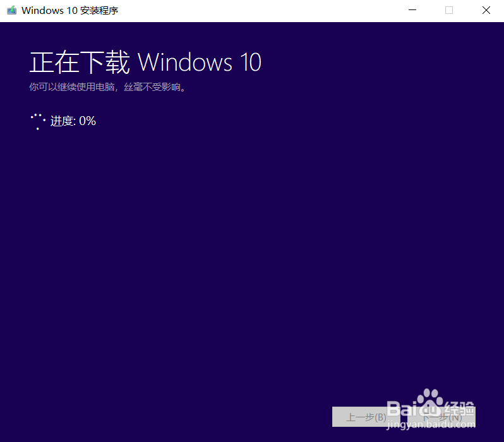Minimize the Windows 10 安装程序 window
504x442 pixels.
pos(412,10)
